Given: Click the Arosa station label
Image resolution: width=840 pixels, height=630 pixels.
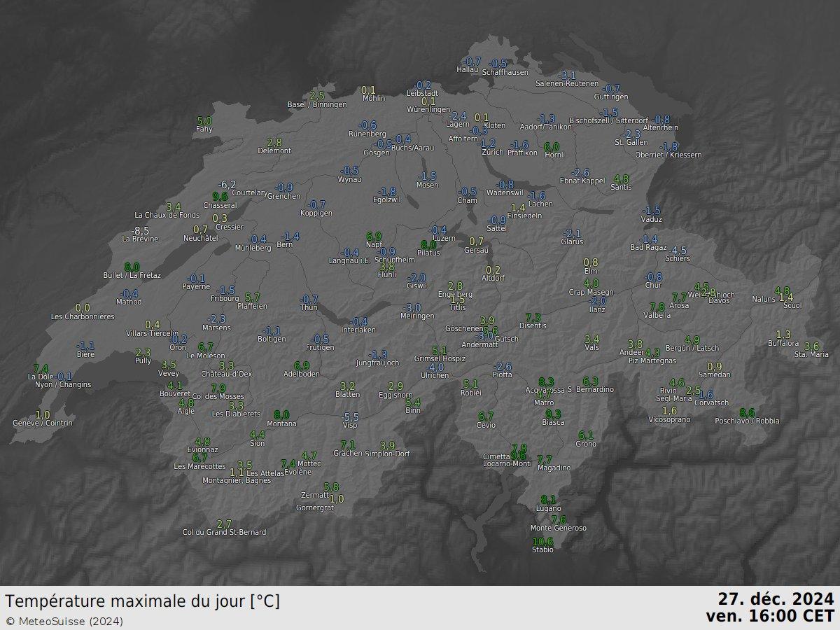Looking at the screenshot, I should tap(679, 306).
